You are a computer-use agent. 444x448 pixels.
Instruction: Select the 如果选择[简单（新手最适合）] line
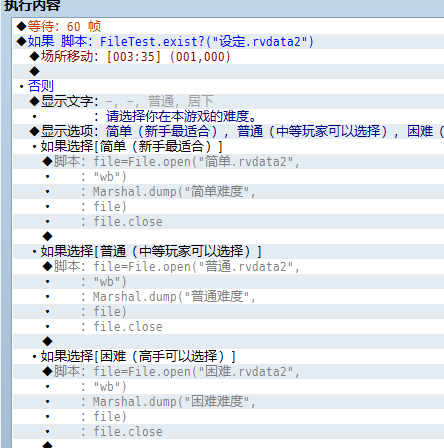(228, 146)
